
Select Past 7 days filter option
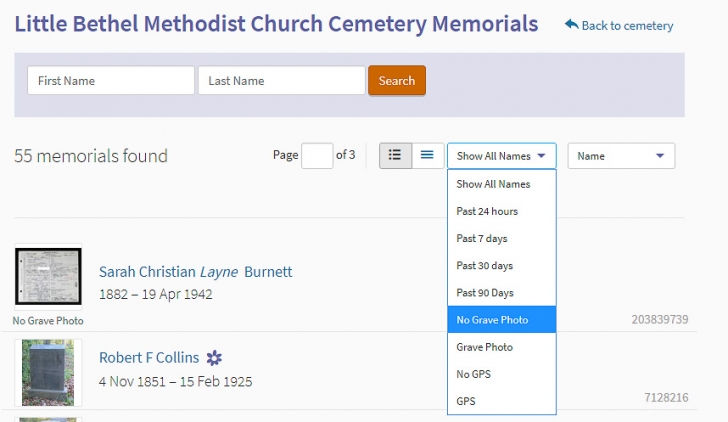pos(501,239)
